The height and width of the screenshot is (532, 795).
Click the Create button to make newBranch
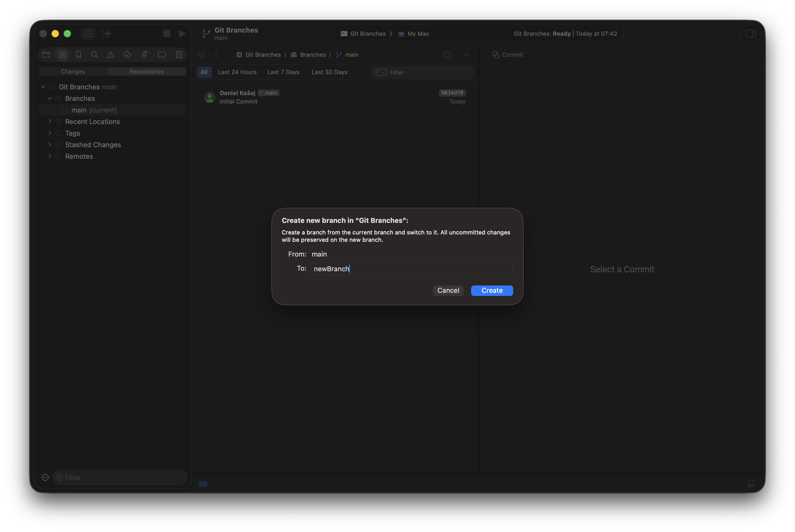[492, 290]
